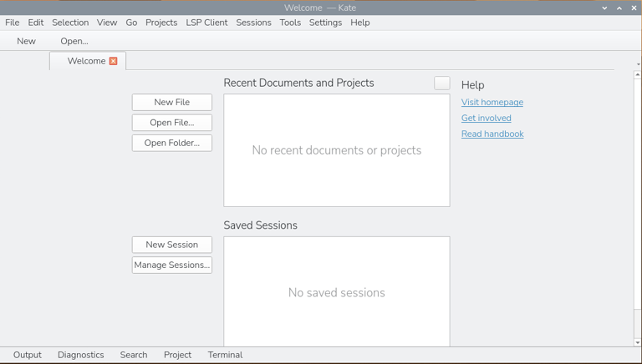Toggle the Output panel at the bottom
The image size is (642, 364).
point(28,355)
